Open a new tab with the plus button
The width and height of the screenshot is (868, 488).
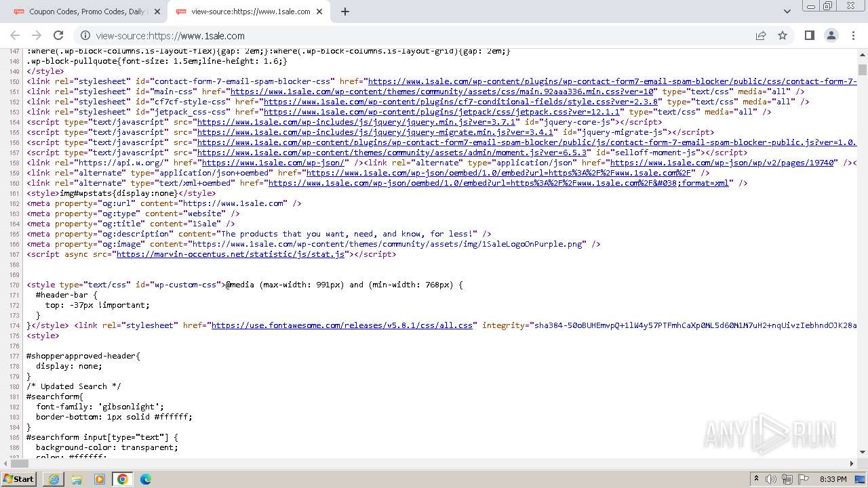click(x=344, y=12)
